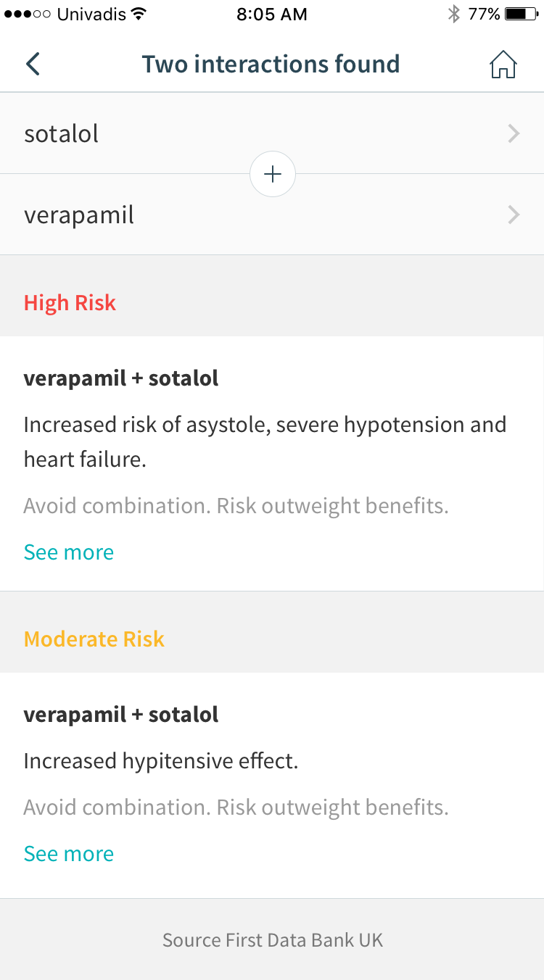Expand sotalol row chevron
The height and width of the screenshot is (980, 544).
[x=514, y=133]
